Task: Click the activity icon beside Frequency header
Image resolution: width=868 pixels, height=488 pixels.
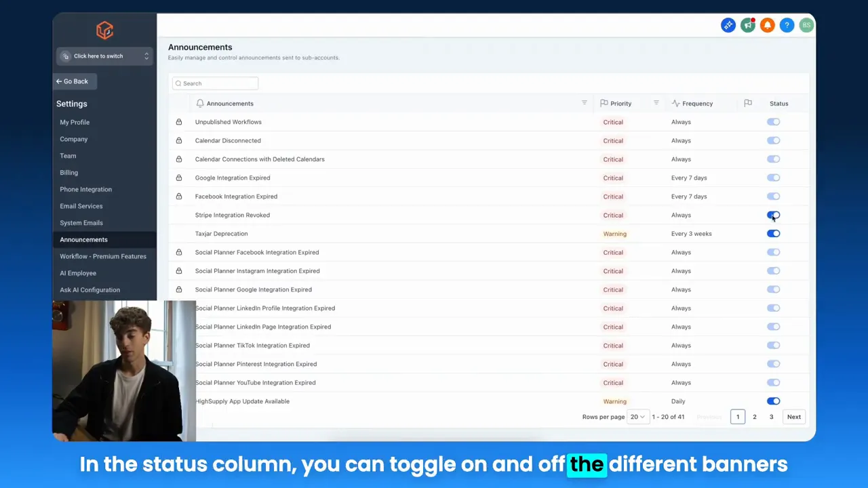Action: click(675, 103)
